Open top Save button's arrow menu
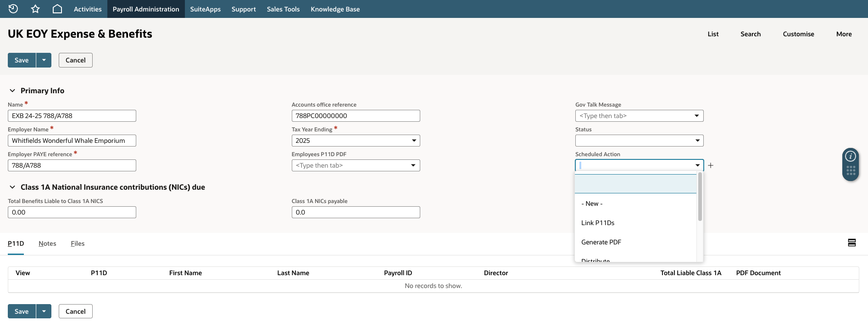Viewport: 868px width, 328px height. 44,60
